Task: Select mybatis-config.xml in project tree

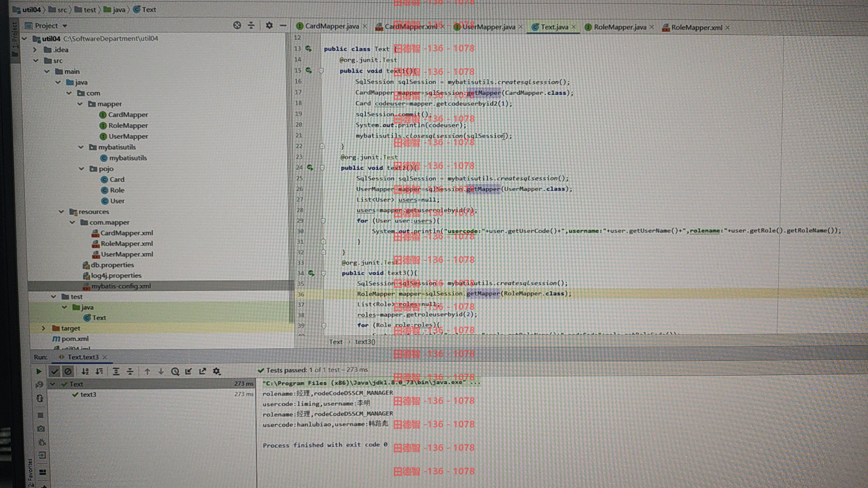Action: click(x=117, y=286)
